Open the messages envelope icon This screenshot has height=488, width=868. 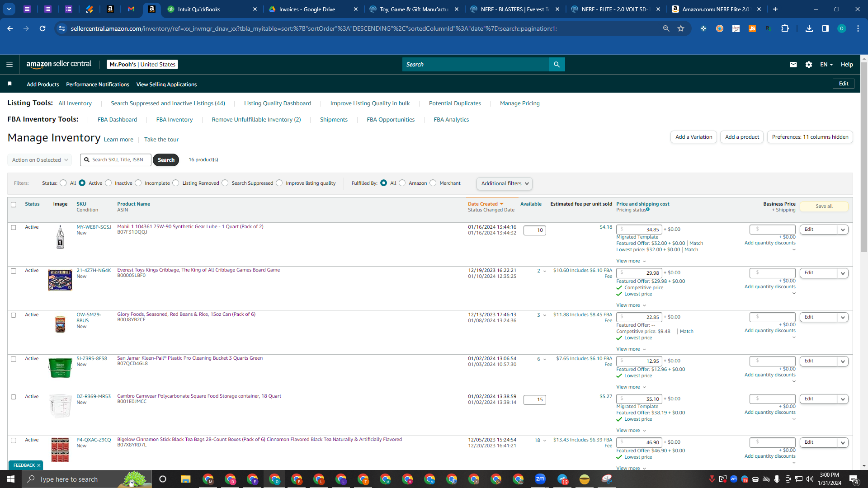click(793, 65)
